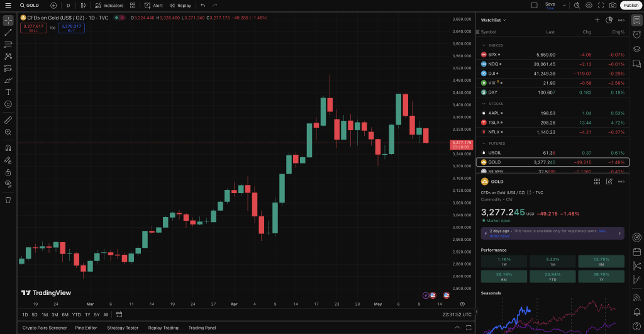644x334 pixels.
Task: Enter fullscreen mode
Action: point(601,5)
